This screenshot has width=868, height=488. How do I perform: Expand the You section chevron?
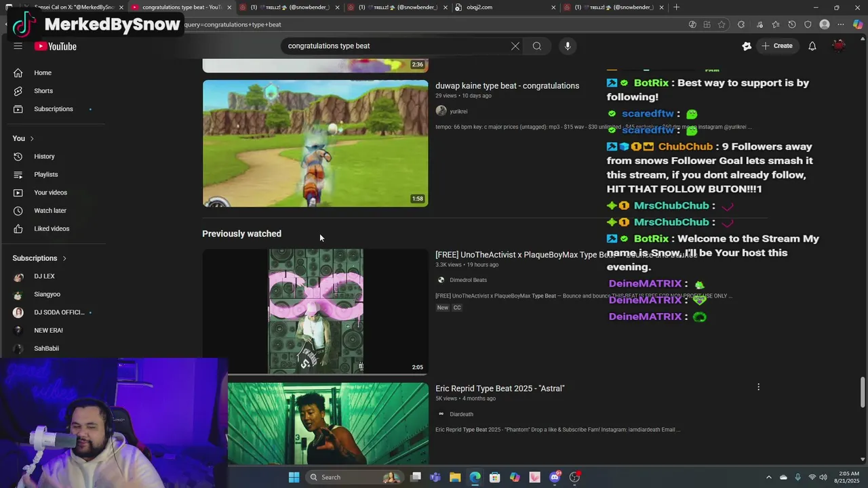[x=31, y=139]
